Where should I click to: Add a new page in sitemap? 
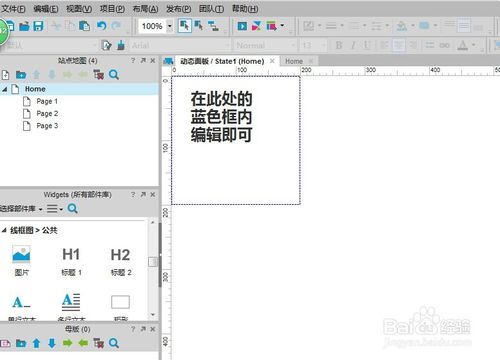pyautogui.click(x=5, y=75)
